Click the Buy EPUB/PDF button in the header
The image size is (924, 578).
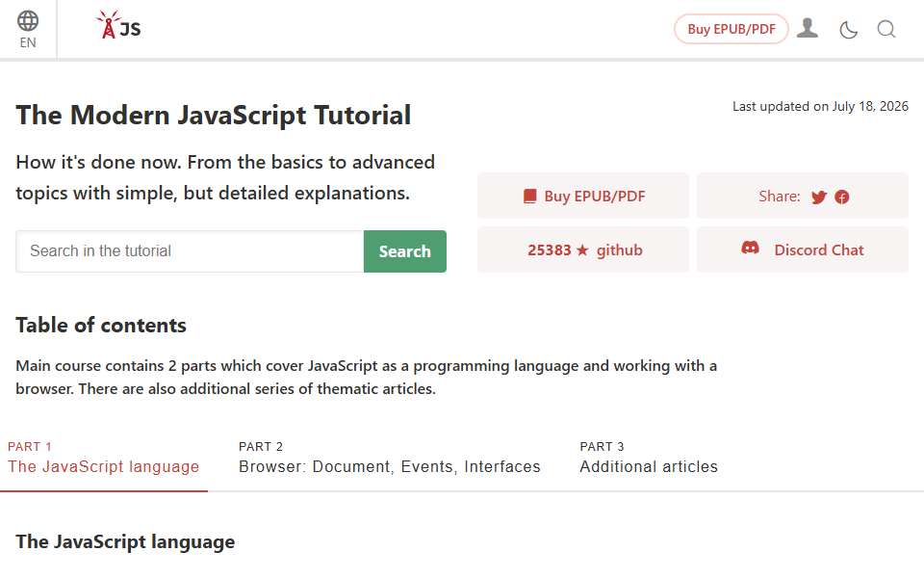[731, 29]
